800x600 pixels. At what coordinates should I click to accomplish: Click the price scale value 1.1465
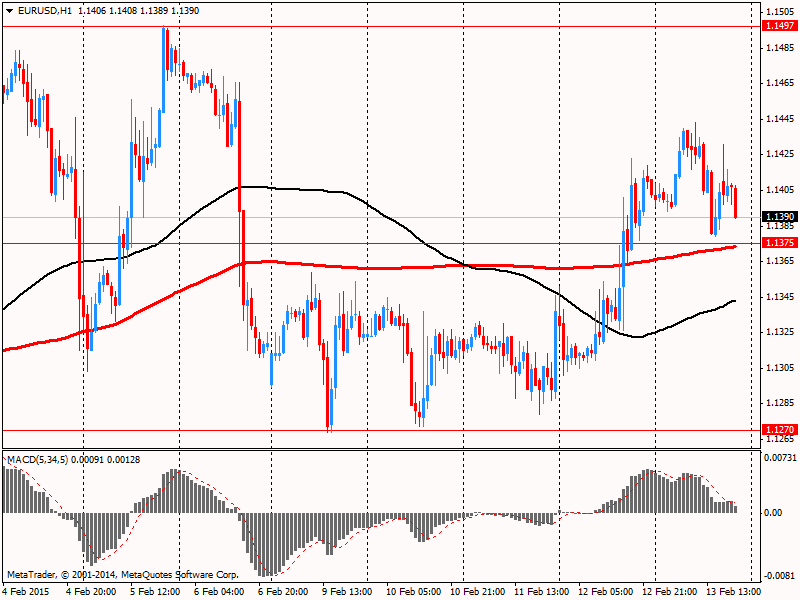tap(781, 83)
